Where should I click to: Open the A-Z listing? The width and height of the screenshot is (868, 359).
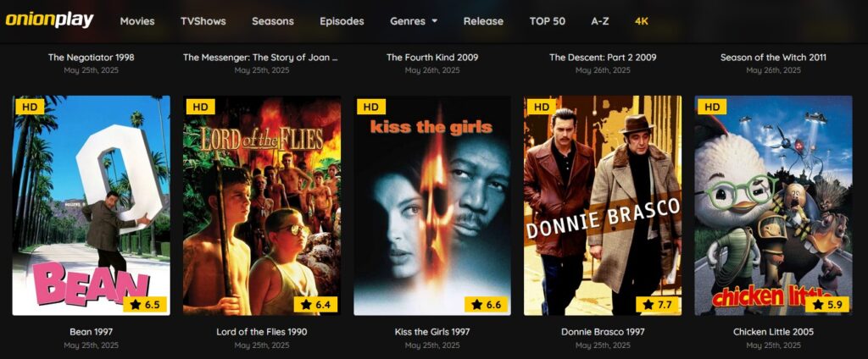click(600, 21)
